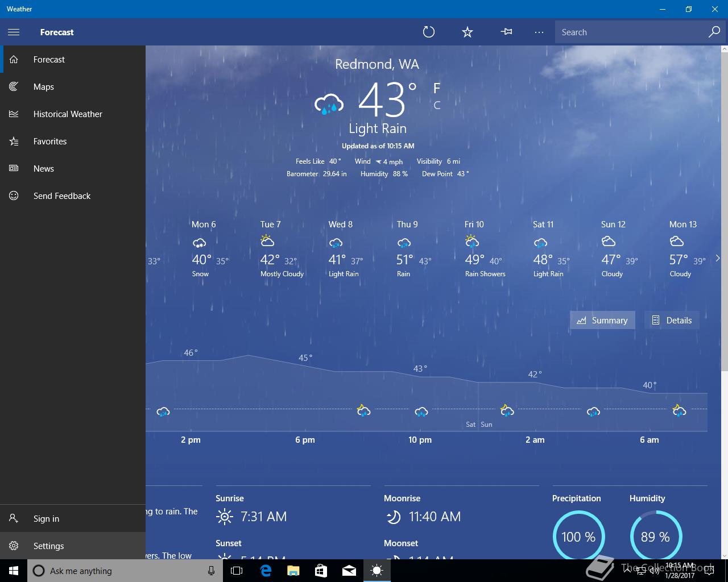The width and height of the screenshot is (728, 582).
Task: Open Settings in the sidebar
Action: pos(73,546)
